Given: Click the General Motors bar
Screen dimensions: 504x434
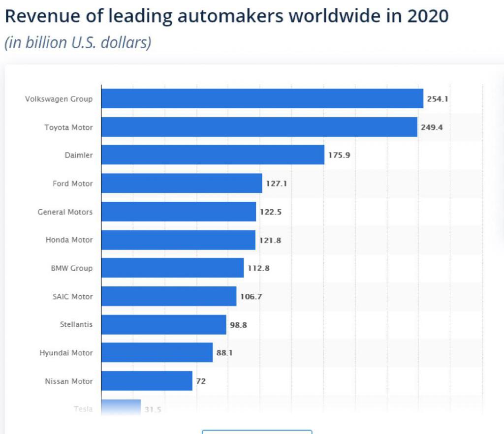Looking at the screenshot, I should (179, 212).
